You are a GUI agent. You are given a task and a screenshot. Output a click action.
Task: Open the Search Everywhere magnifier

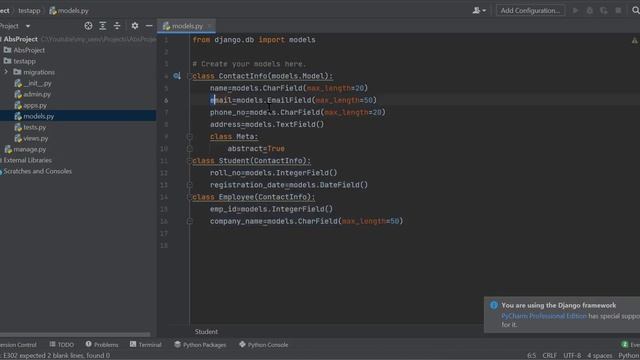[636, 11]
